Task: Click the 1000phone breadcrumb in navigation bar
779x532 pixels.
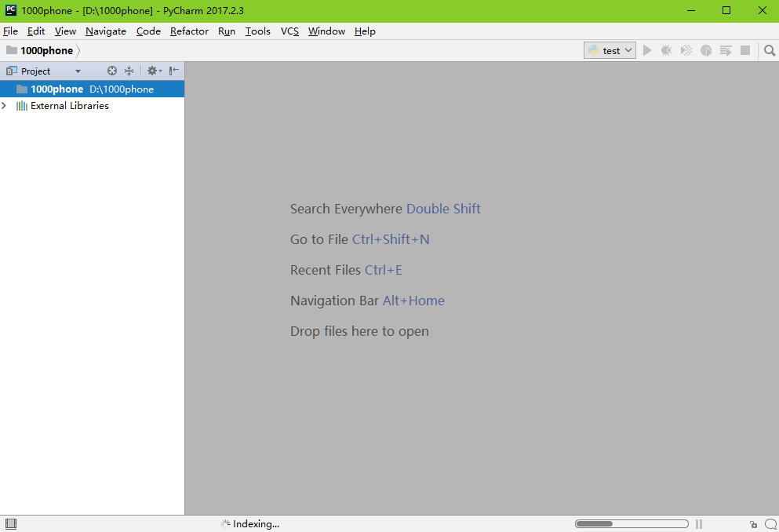Action: (41, 50)
